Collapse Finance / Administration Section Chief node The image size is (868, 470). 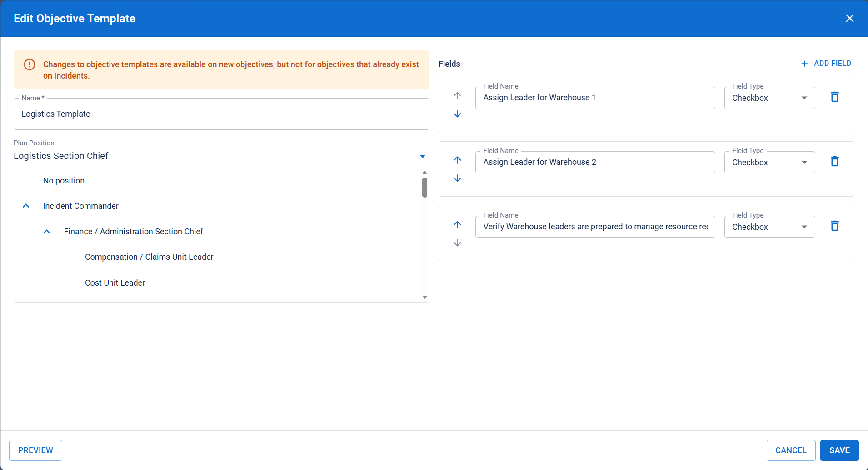tap(47, 232)
